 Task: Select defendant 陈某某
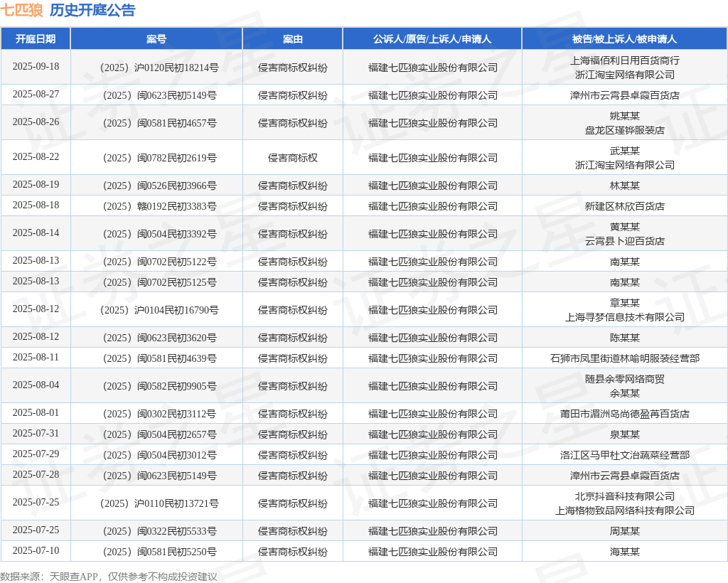click(625, 338)
